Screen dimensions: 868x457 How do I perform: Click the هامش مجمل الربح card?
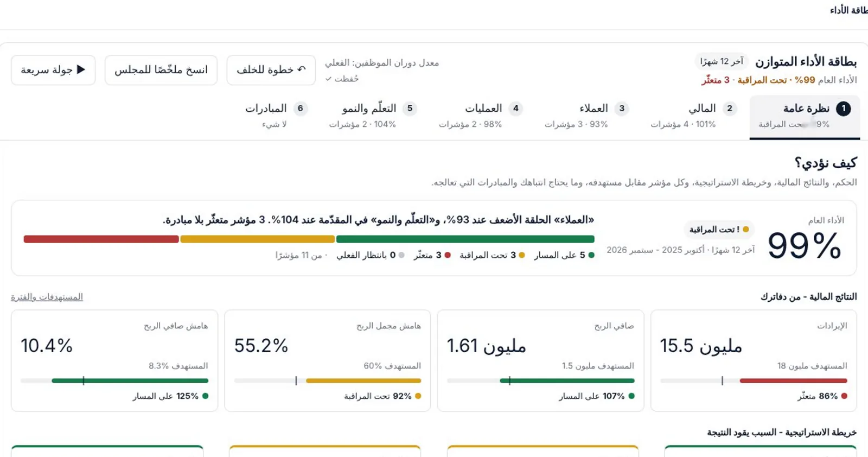[x=327, y=360]
